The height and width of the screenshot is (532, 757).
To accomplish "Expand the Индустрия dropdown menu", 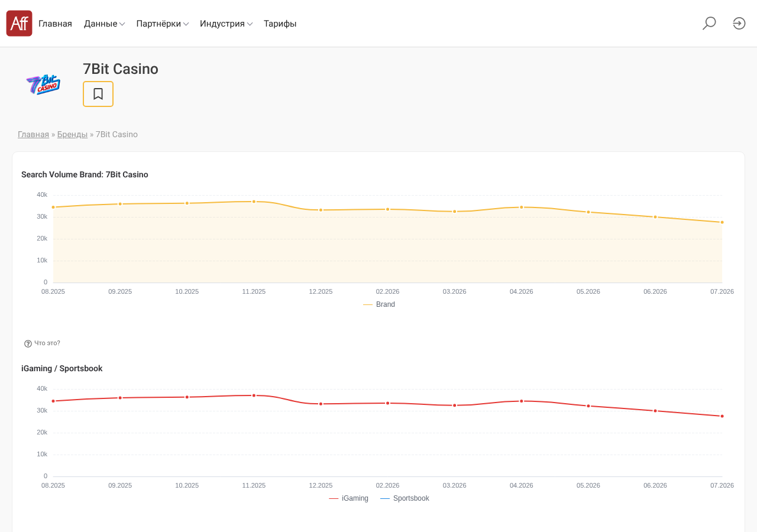I will click(x=226, y=24).
